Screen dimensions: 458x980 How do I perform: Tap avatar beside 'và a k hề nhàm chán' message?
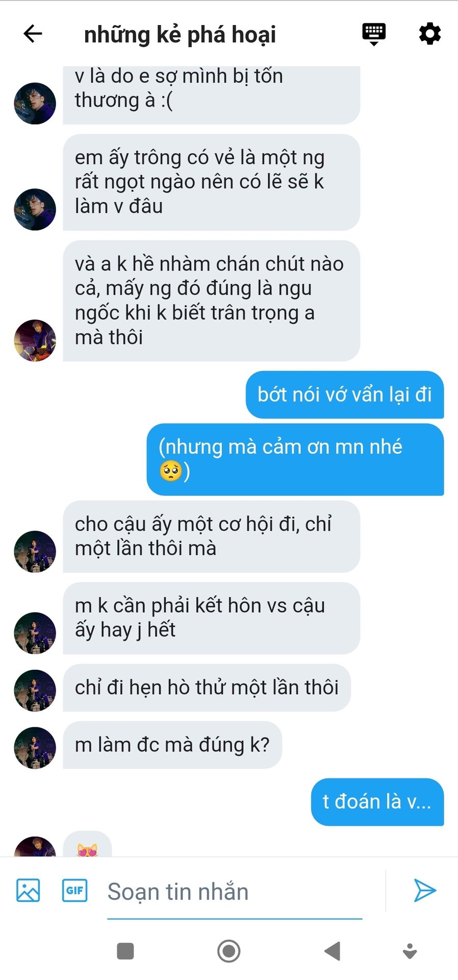35,340
